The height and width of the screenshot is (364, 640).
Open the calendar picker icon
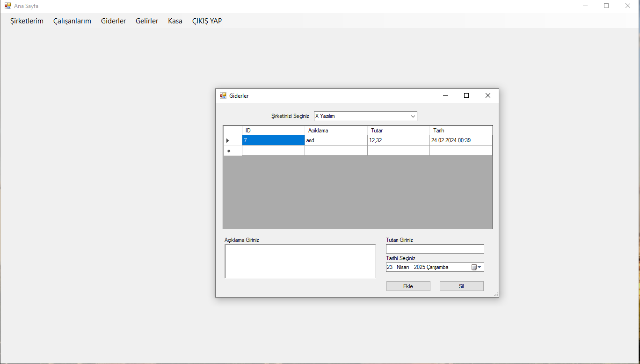coord(475,267)
